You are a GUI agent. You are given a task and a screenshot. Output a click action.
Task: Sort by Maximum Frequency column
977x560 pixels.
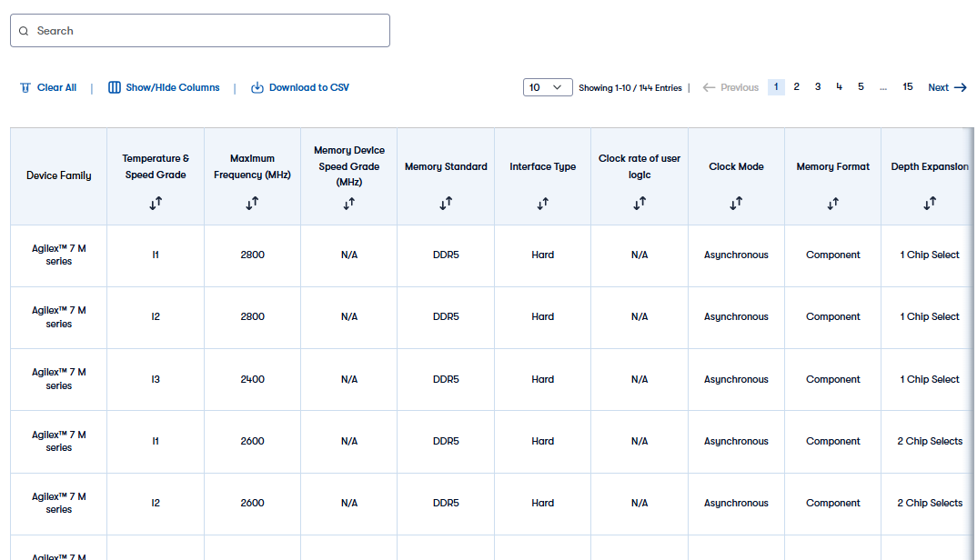point(252,203)
